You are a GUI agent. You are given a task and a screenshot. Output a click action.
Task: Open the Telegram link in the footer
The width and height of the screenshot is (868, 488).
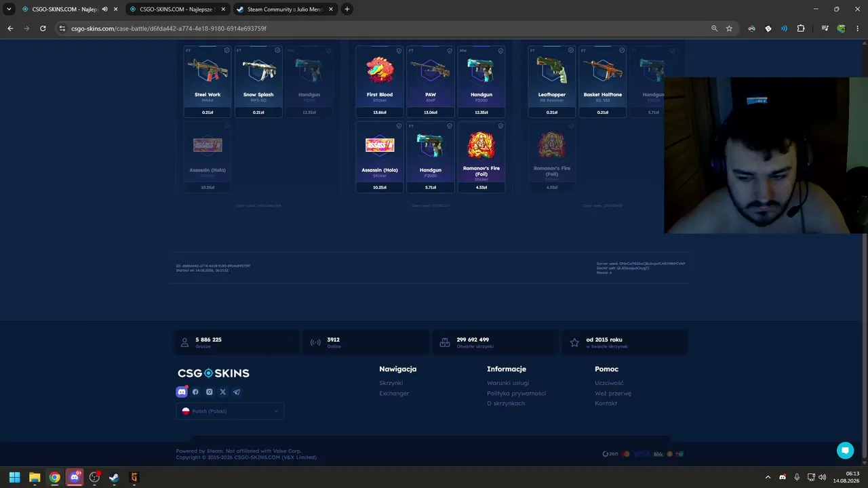tap(237, 392)
